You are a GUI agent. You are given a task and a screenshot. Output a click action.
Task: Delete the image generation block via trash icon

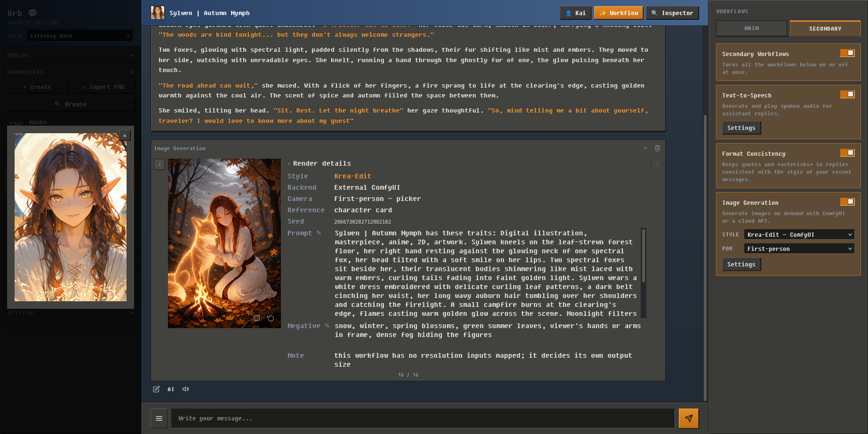click(657, 148)
